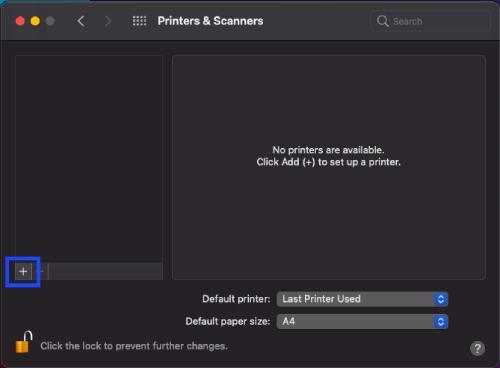Click the No printers are available message
The width and height of the screenshot is (500, 368).
[328, 150]
